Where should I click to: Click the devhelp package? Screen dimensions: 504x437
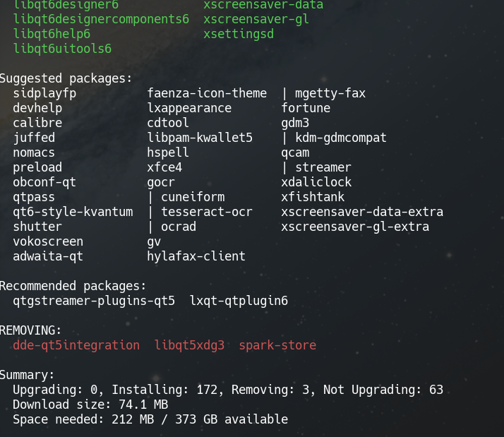[37, 108]
